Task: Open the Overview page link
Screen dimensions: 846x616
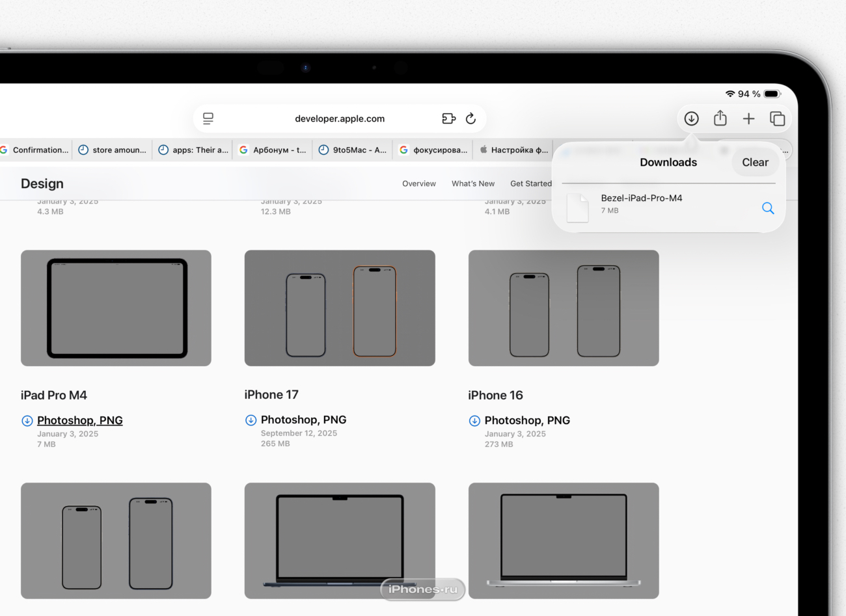Action: pyautogui.click(x=419, y=184)
